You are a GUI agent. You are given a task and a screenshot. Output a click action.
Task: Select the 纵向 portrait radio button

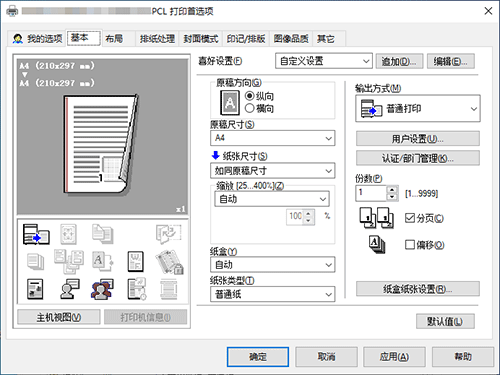click(x=249, y=96)
